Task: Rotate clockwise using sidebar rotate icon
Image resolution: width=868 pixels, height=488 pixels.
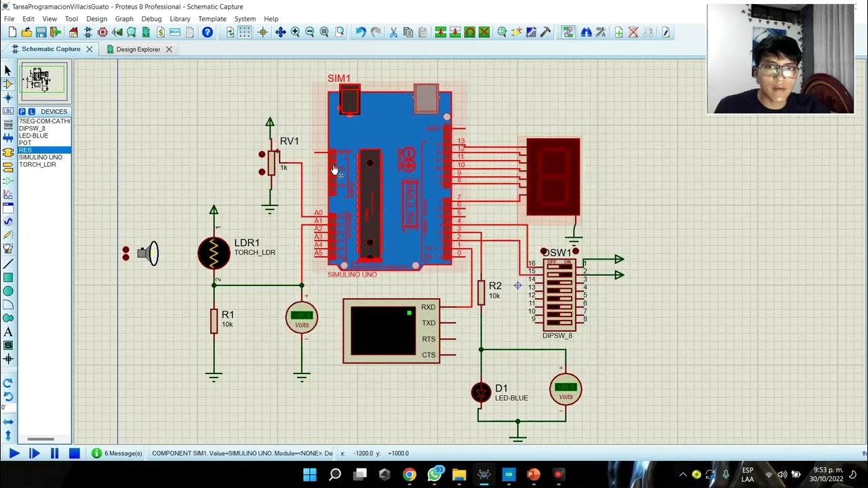Action: click(8, 383)
